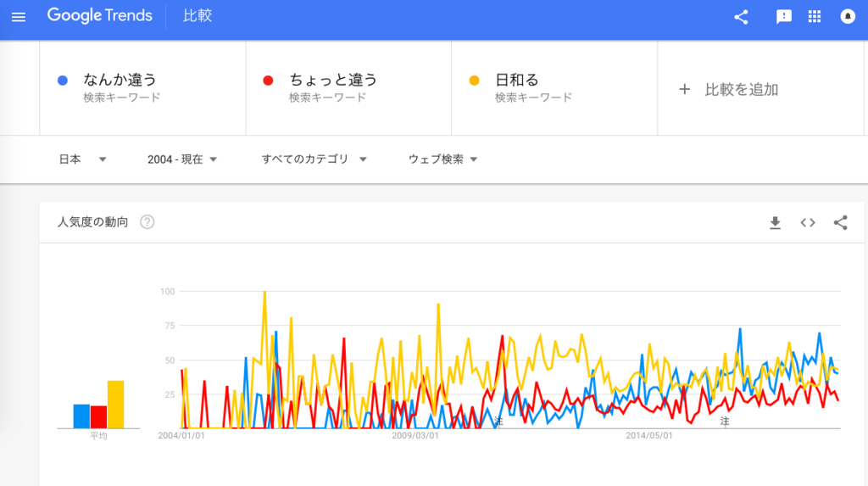Click the embed code icon
The image size is (868, 486).
pyautogui.click(x=808, y=223)
